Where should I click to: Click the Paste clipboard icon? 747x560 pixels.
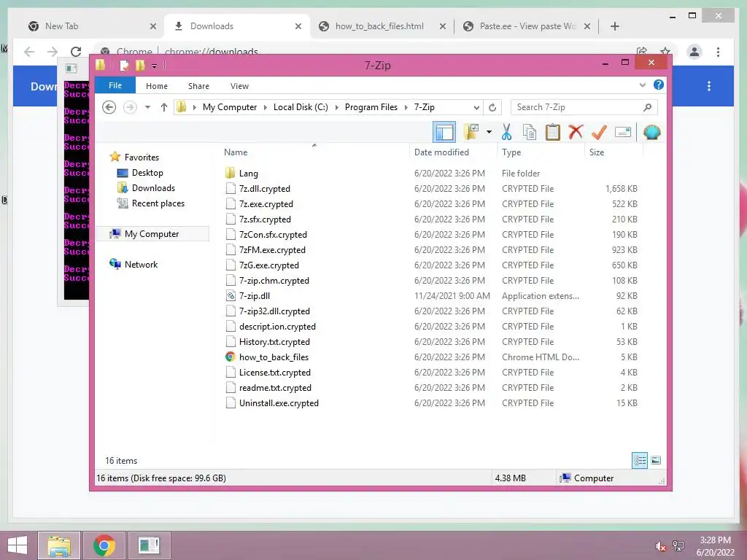(x=553, y=132)
